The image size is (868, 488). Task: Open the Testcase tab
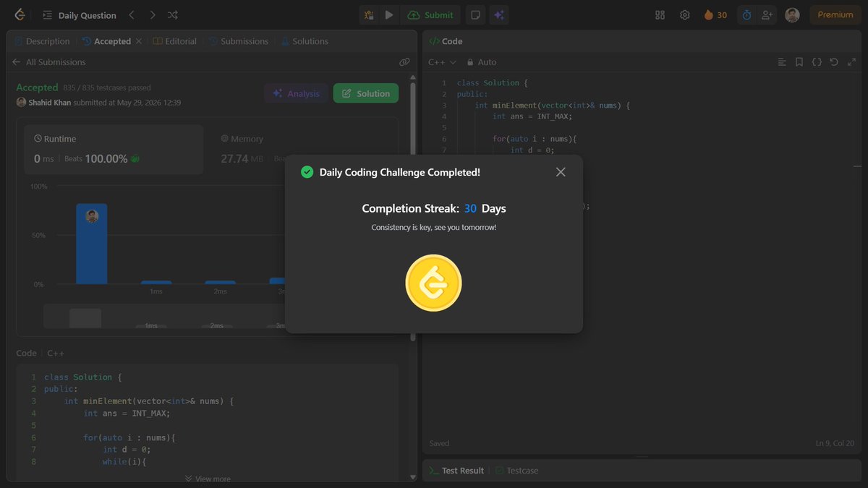tap(516, 471)
